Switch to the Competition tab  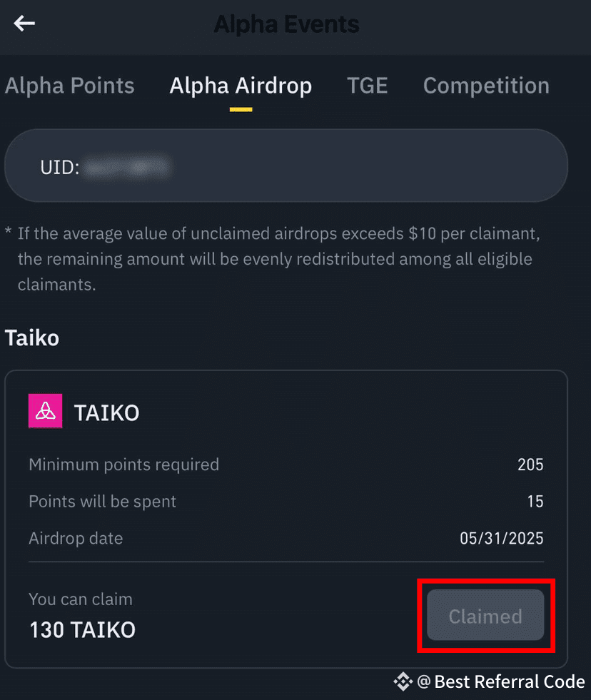pos(486,86)
